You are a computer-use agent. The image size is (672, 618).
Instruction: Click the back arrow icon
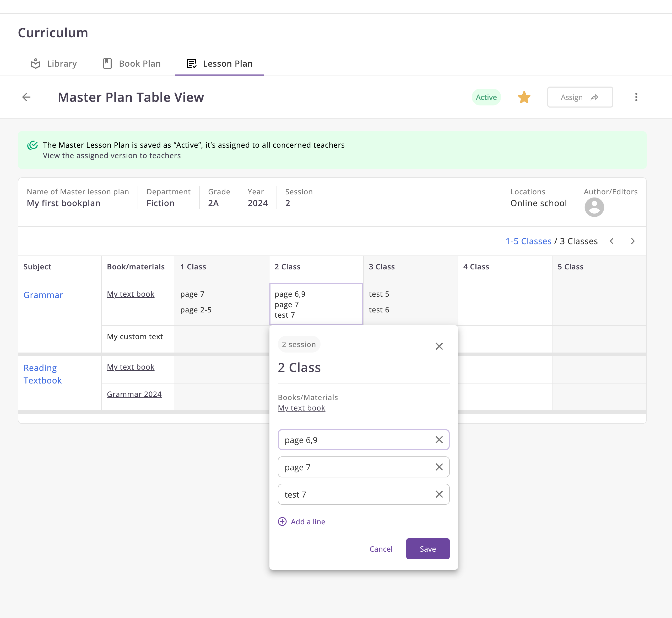tap(26, 97)
